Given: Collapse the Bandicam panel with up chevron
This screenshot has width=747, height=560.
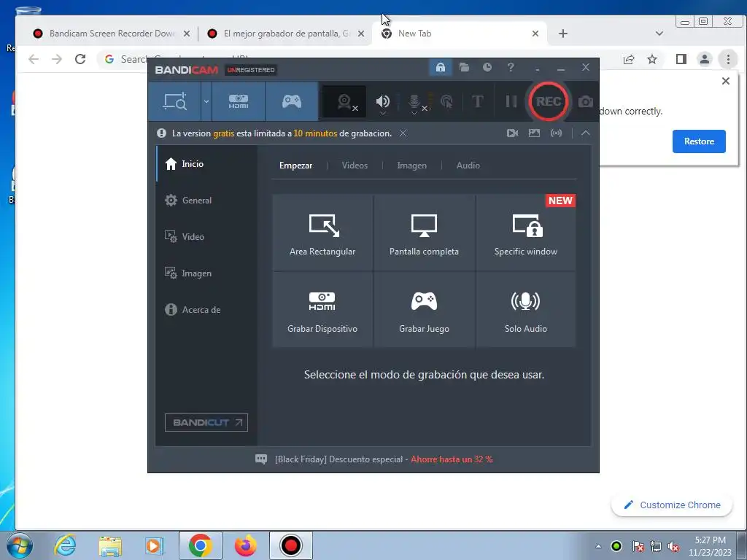Looking at the screenshot, I should point(586,133).
